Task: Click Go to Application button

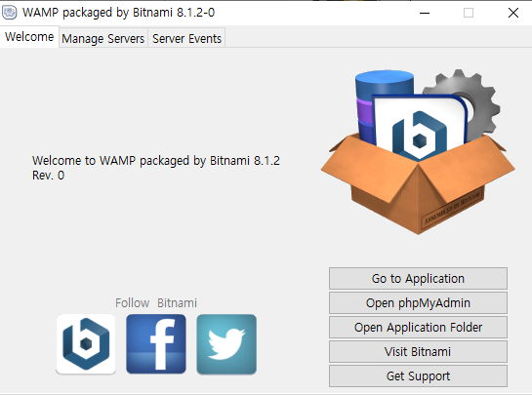Action: point(418,278)
